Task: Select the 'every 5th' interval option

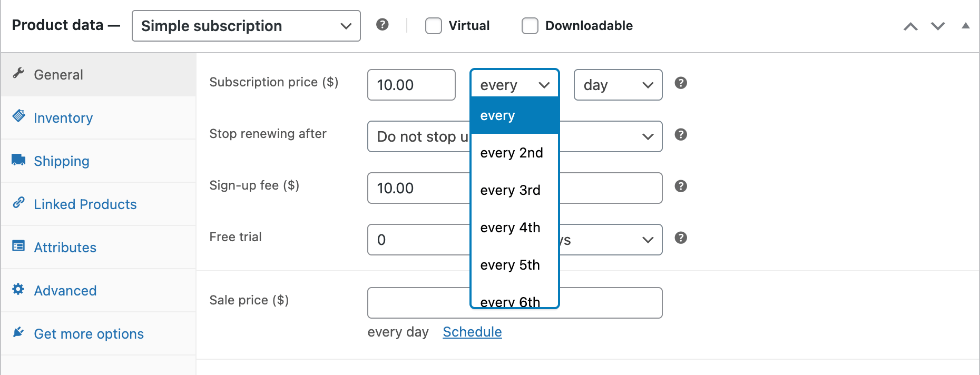Action: coord(514,265)
